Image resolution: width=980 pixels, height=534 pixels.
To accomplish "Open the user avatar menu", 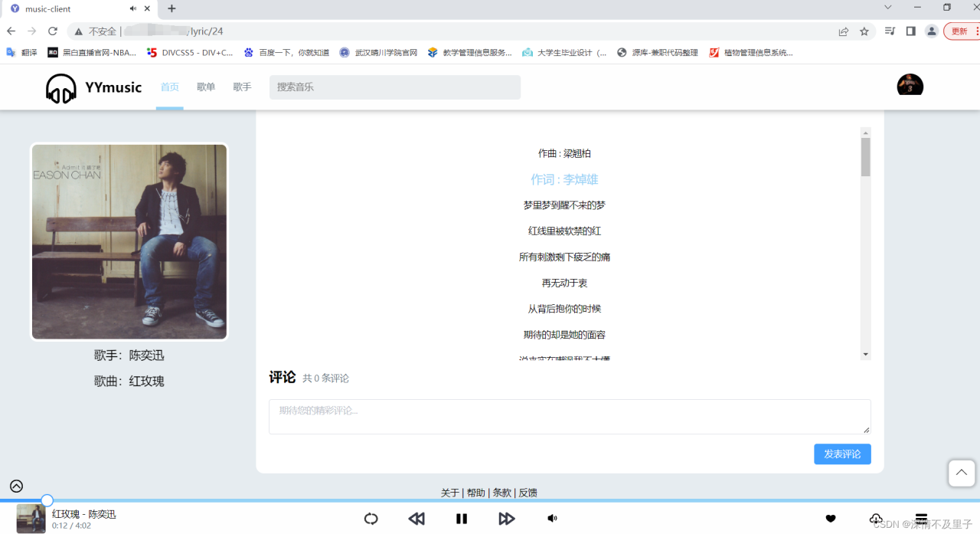I will point(910,85).
